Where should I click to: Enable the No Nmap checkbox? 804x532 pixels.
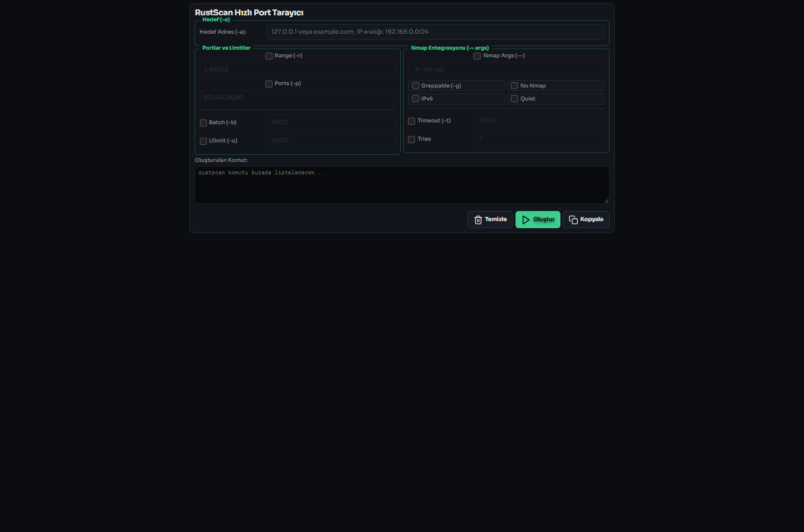[514, 86]
